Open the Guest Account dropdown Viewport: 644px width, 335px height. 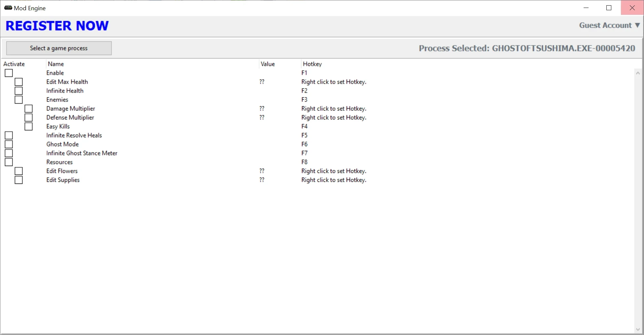click(x=609, y=25)
